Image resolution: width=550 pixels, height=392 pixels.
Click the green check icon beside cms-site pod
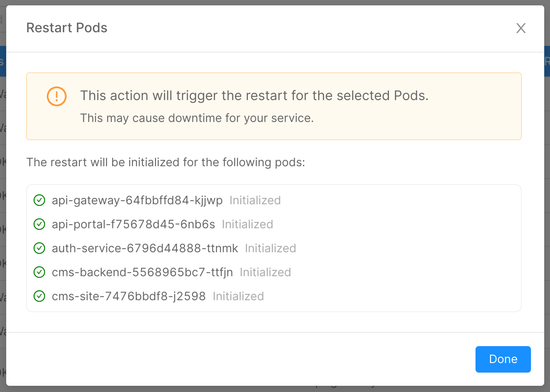tap(39, 296)
